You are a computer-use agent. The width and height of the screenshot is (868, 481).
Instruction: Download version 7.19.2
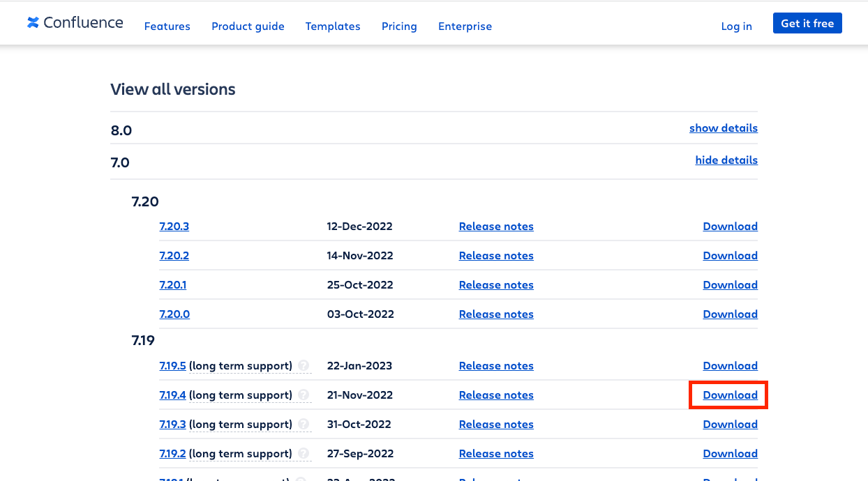(x=730, y=454)
